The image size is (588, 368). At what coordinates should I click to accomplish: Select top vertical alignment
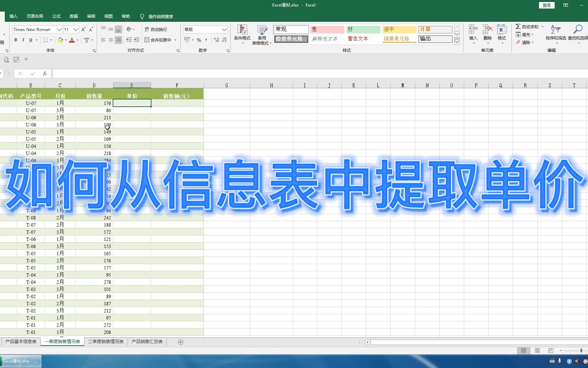pos(103,29)
